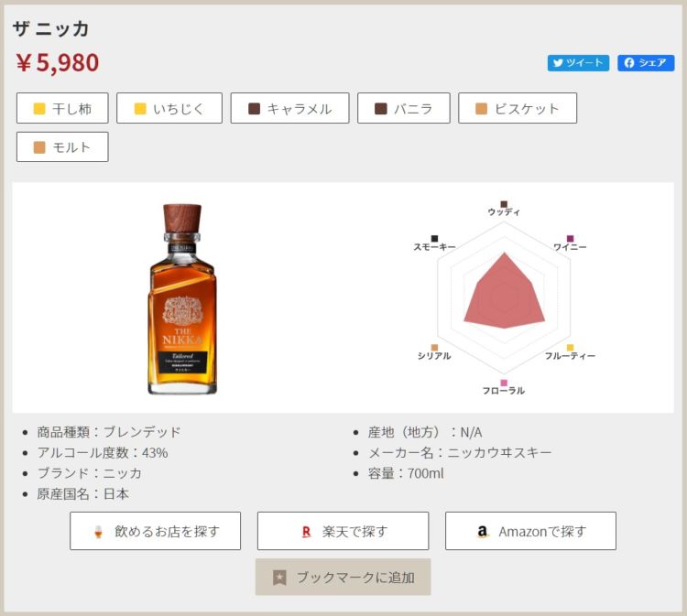This screenshot has height=616, width=687.
Task: Select the モルト flavor tag
Action: point(62,147)
